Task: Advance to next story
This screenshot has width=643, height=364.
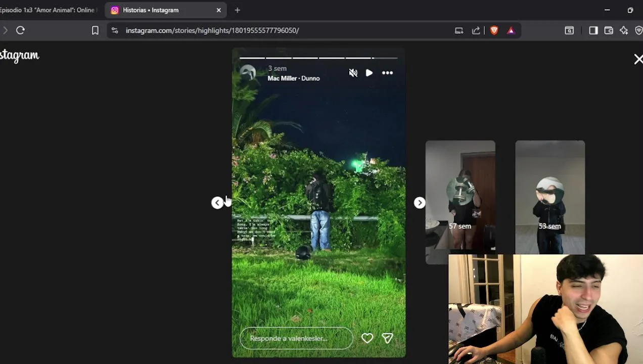Action: click(x=420, y=203)
